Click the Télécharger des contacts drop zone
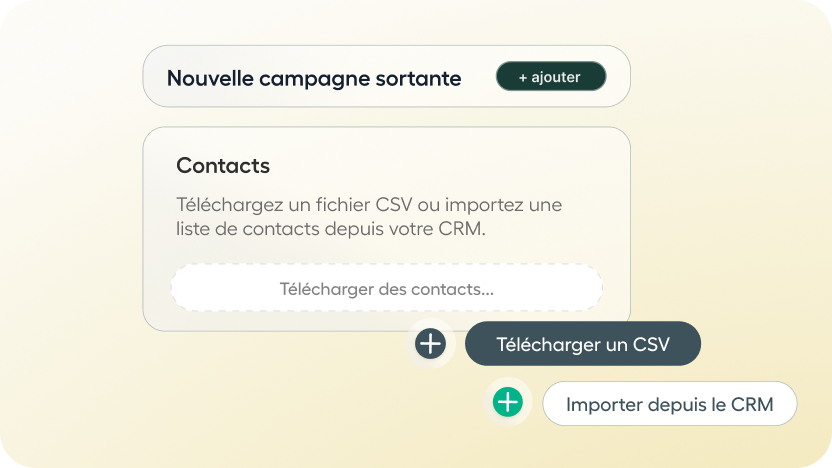The image size is (832, 468). (x=386, y=288)
